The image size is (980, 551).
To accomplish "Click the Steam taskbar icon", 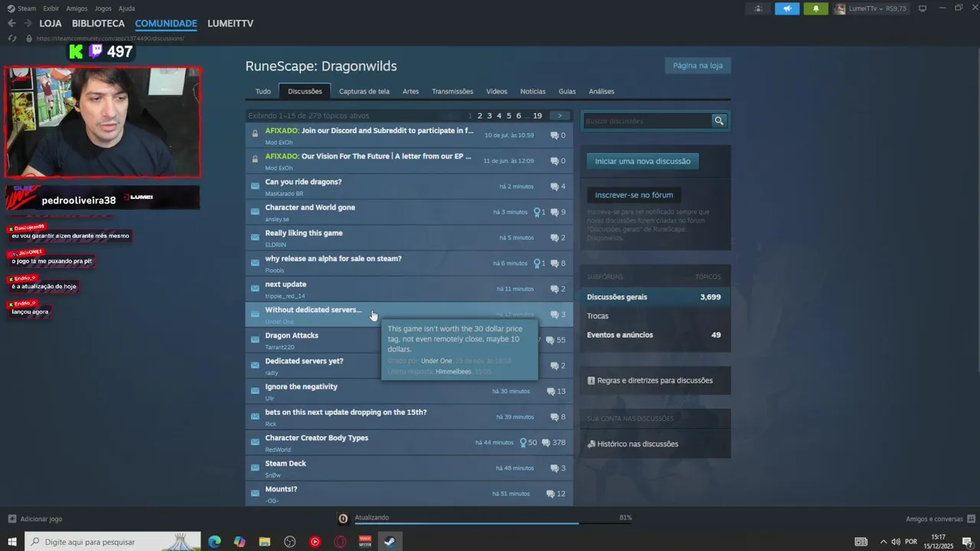I will (390, 542).
